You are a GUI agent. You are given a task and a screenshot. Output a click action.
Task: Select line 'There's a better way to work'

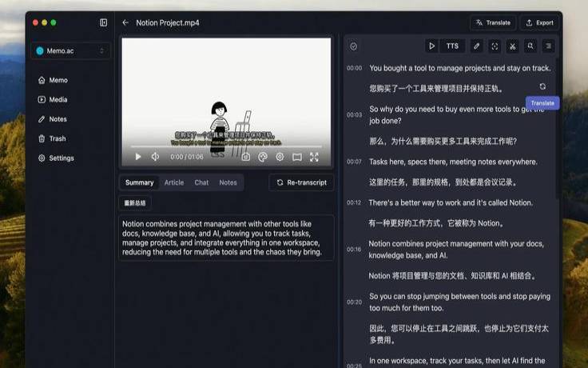[451, 202]
